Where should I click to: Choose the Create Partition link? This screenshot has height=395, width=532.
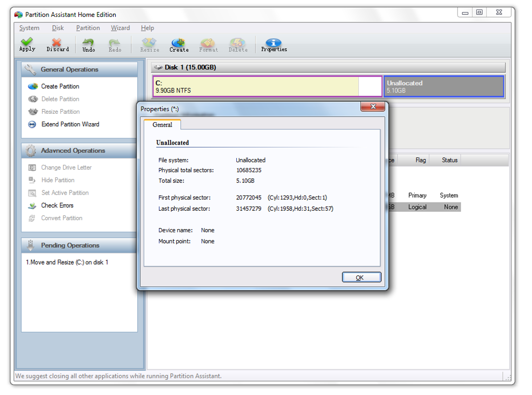pos(60,86)
